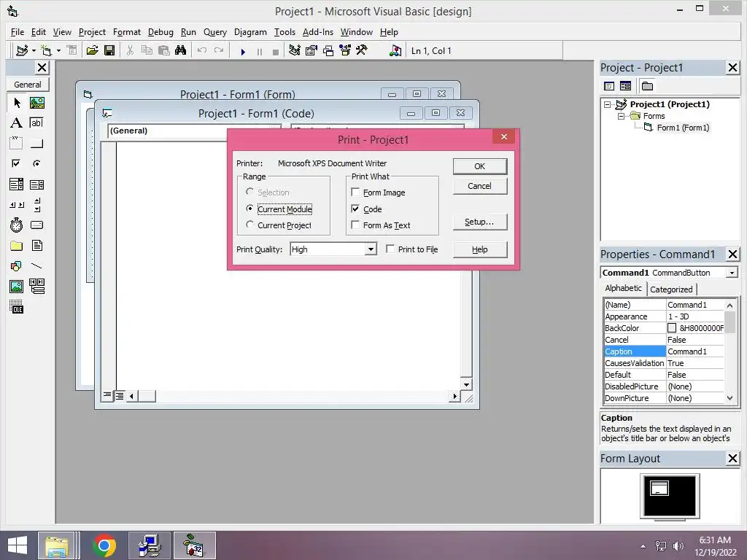This screenshot has width=747, height=560.
Task: Click the Setup... button
Action: coord(480,222)
